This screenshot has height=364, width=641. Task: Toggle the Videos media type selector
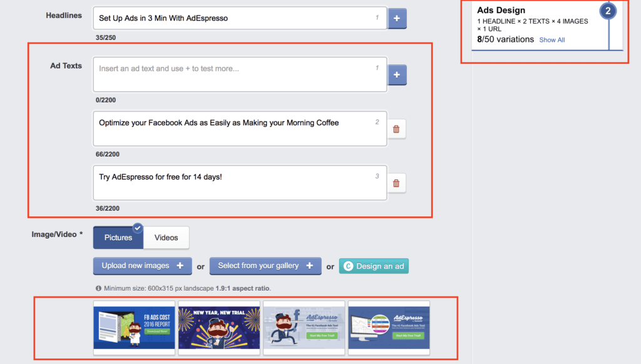166,238
